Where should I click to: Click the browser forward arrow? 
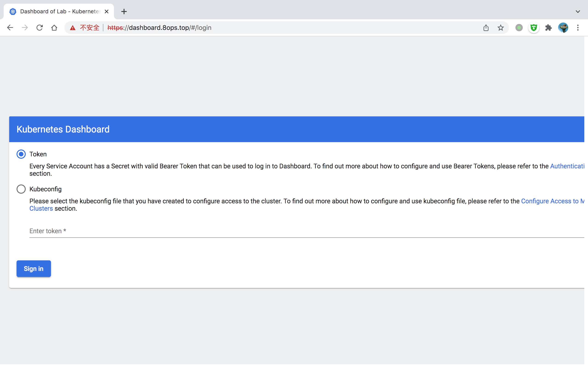[25, 28]
